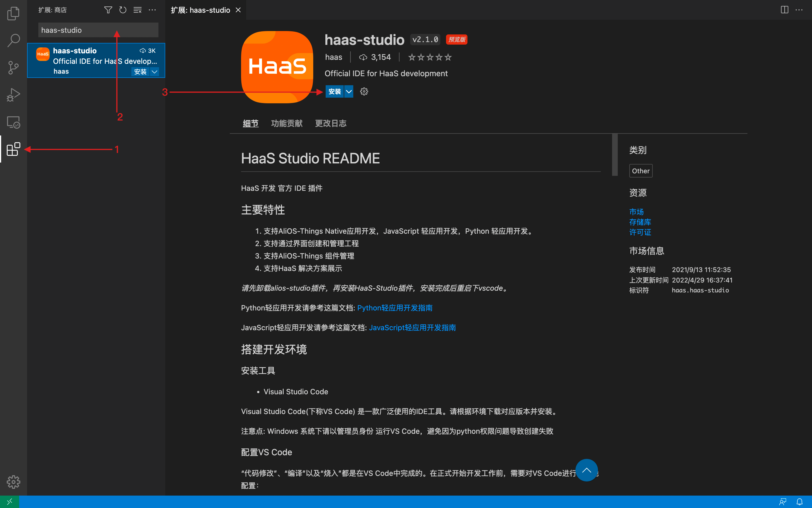Open editor more actions ellipsis
The height and width of the screenshot is (508, 812).
(x=799, y=10)
